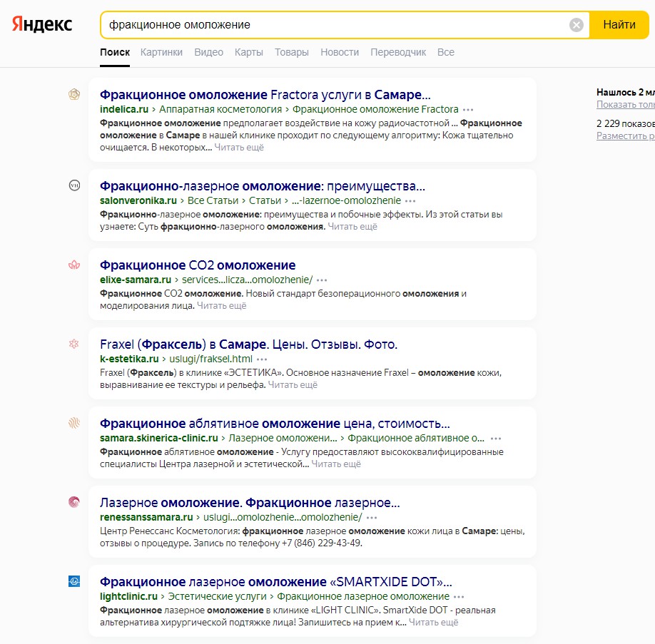
Task: Open the Карты tab
Action: pyautogui.click(x=248, y=52)
